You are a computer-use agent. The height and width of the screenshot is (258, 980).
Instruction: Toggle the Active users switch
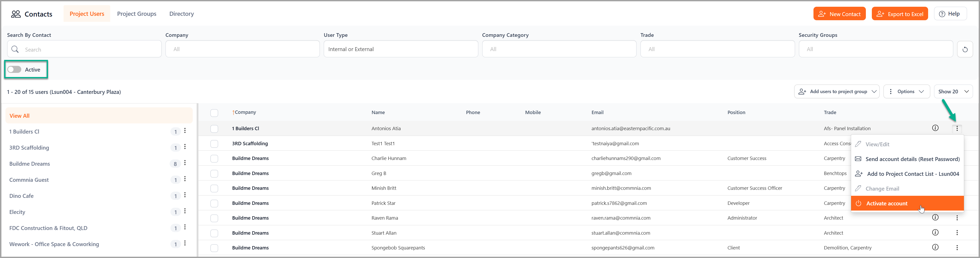tap(15, 70)
